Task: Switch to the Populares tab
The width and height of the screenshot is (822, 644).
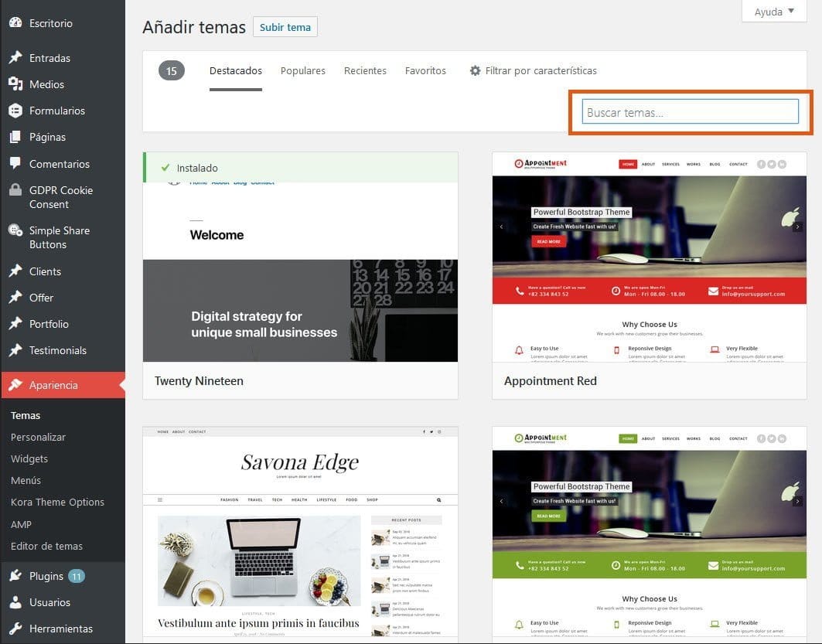Action: [x=302, y=70]
